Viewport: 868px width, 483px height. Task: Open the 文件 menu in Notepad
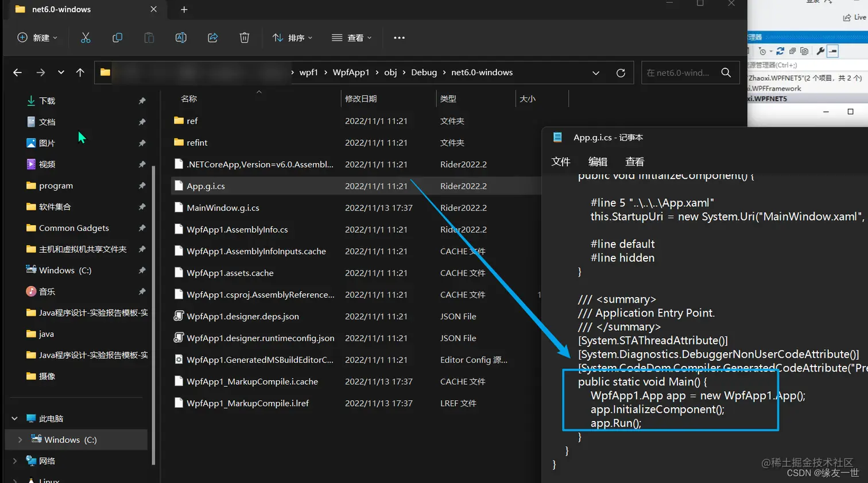click(561, 162)
